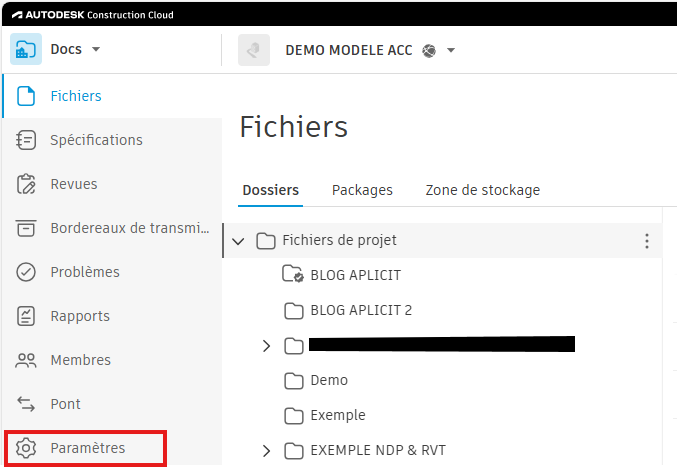Open the Spécifications section icon
This screenshot has height=467, width=677.
tap(27, 140)
